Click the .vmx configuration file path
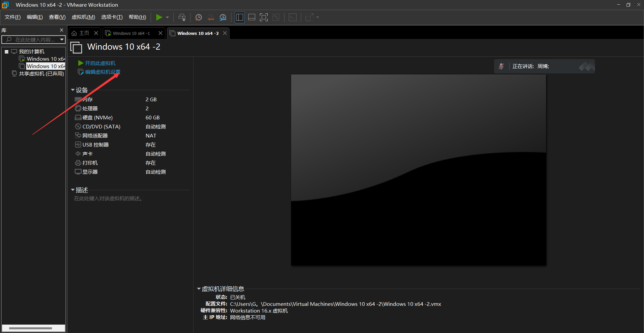 [335, 304]
